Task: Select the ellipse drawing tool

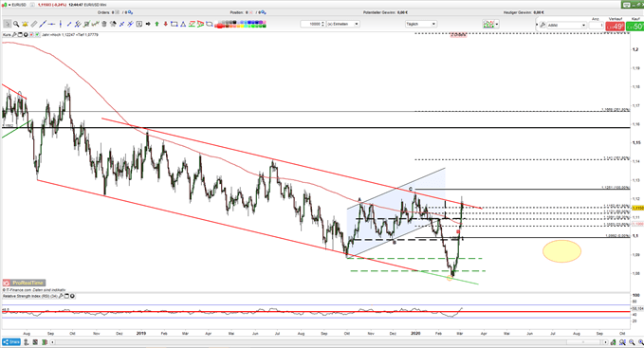Action: click(209, 25)
